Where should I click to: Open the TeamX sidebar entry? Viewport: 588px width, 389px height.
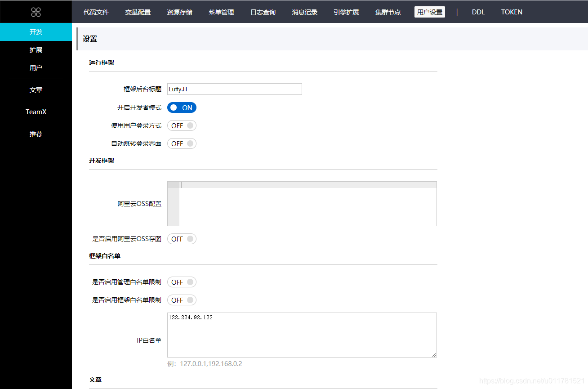tap(36, 112)
